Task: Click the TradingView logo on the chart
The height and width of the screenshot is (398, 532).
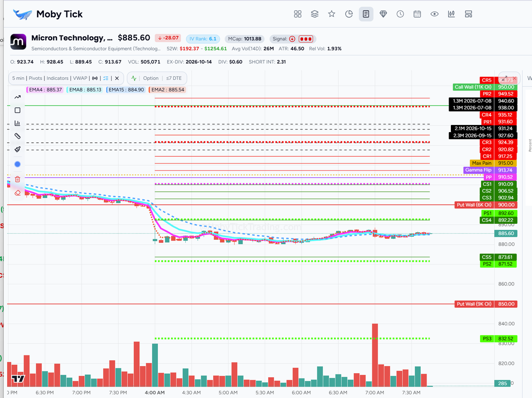Action: (18, 379)
